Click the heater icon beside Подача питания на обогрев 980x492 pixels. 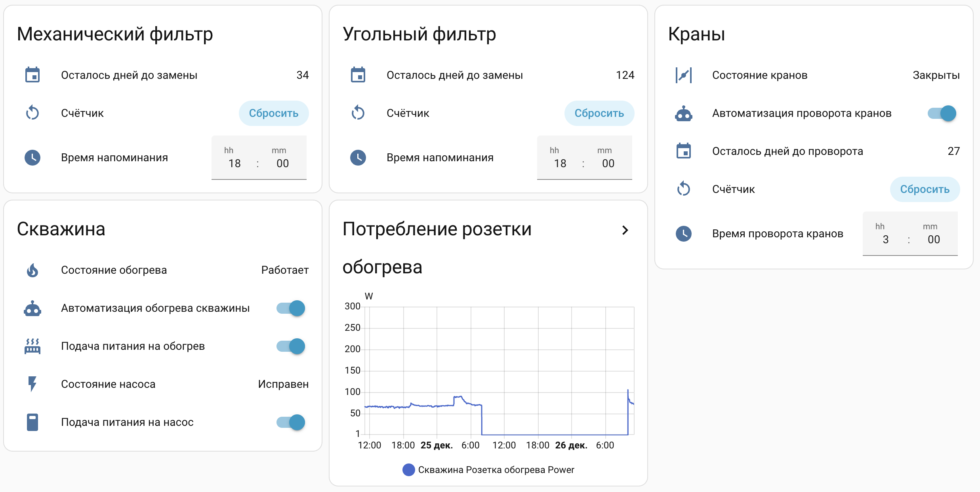pyautogui.click(x=33, y=346)
